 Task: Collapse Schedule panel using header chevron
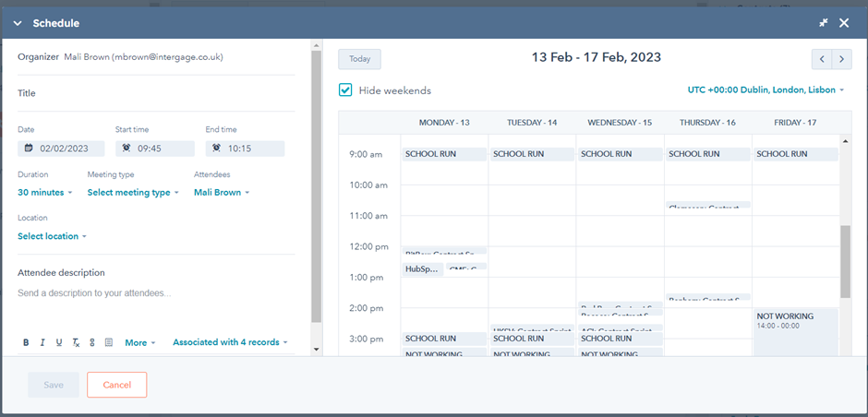18,23
